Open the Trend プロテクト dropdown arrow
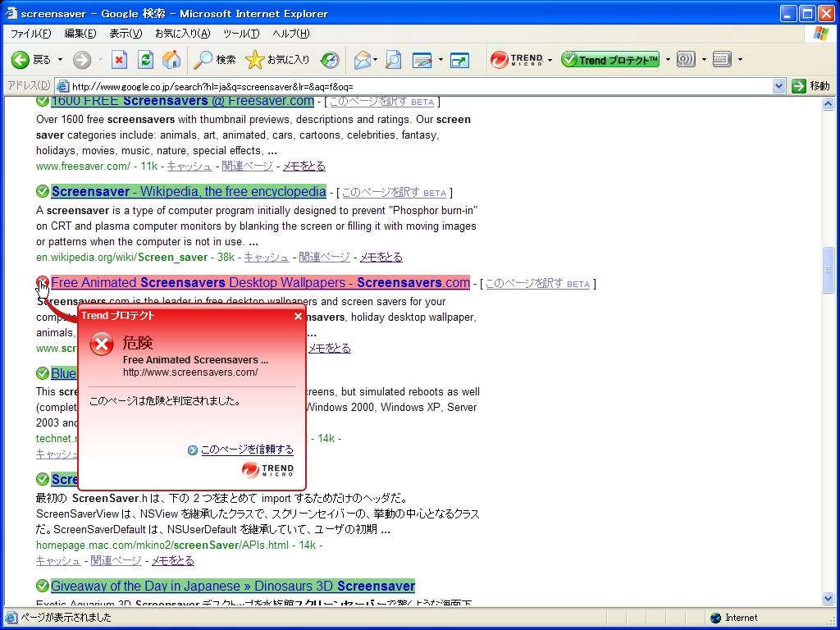Screen dimensions: 840x630 click(x=668, y=59)
